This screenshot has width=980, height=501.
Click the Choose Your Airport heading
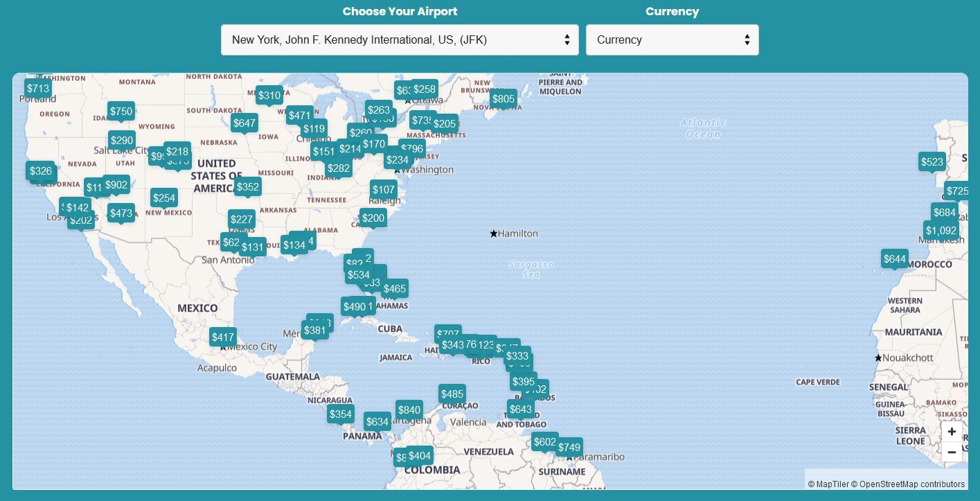point(400,11)
